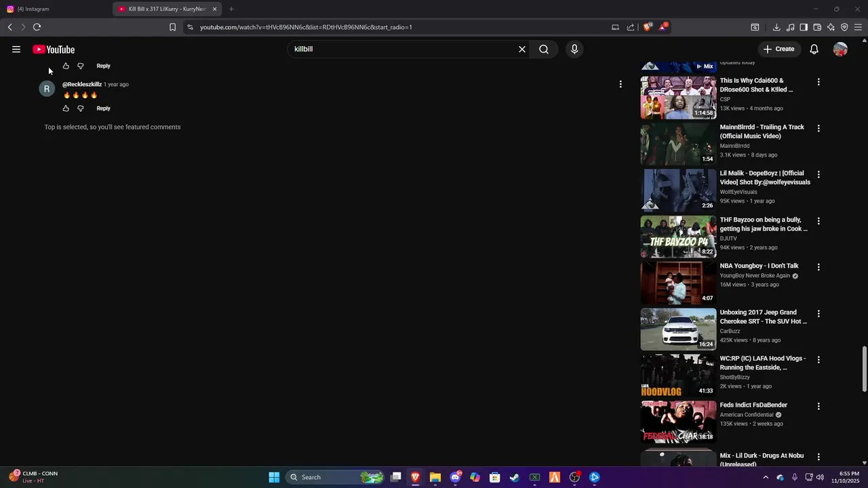Visit the YoungBoy Never Broke Again channel

pos(755,276)
